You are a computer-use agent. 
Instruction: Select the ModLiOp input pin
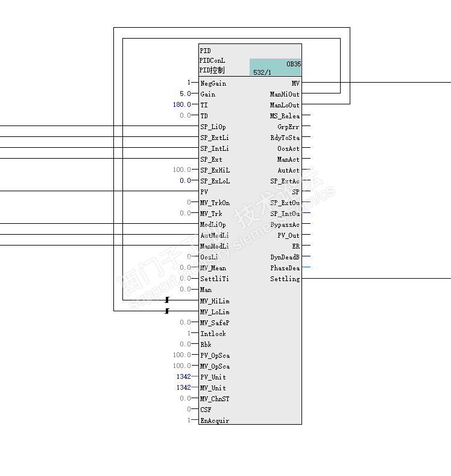(x=213, y=224)
